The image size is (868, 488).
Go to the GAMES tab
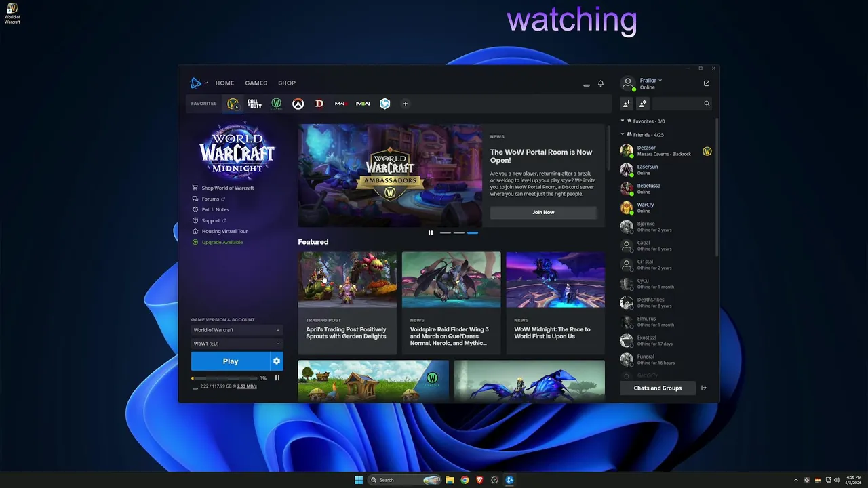[x=256, y=83]
